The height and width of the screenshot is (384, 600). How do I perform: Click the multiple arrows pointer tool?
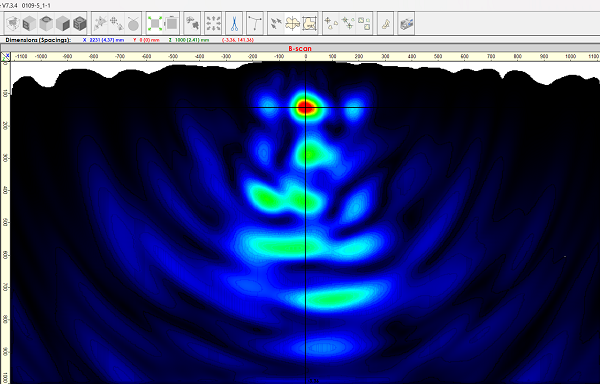[x=276, y=24]
